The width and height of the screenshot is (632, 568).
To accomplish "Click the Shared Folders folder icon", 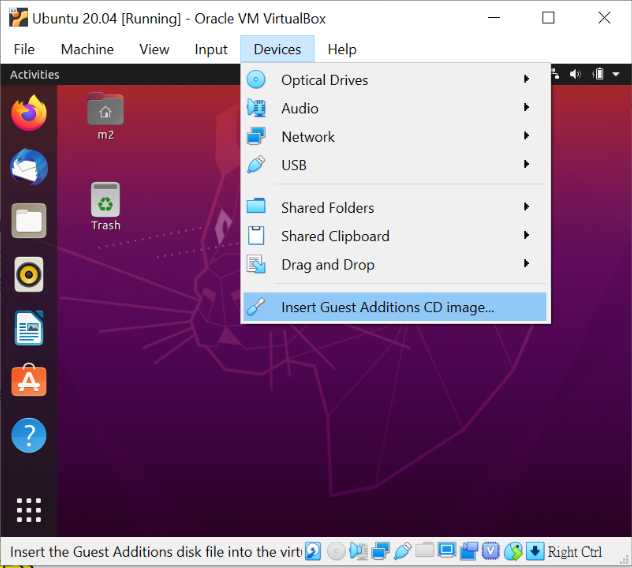I will tap(256, 206).
